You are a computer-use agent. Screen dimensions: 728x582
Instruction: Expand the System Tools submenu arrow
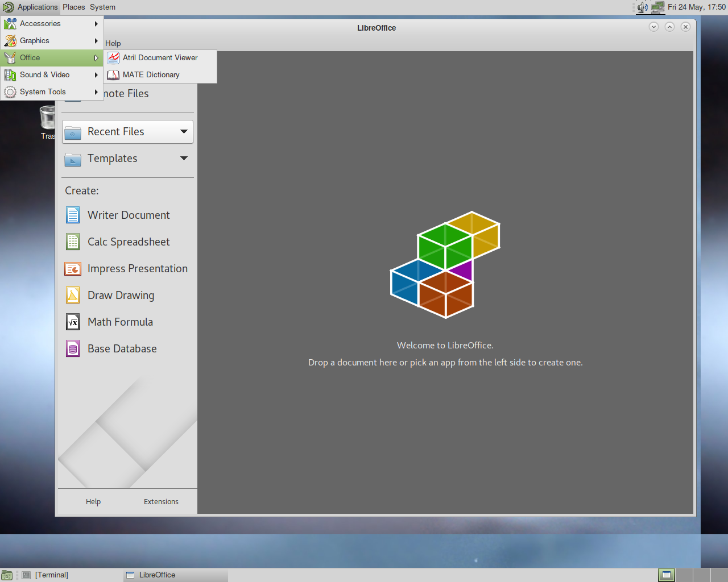(x=96, y=92)
